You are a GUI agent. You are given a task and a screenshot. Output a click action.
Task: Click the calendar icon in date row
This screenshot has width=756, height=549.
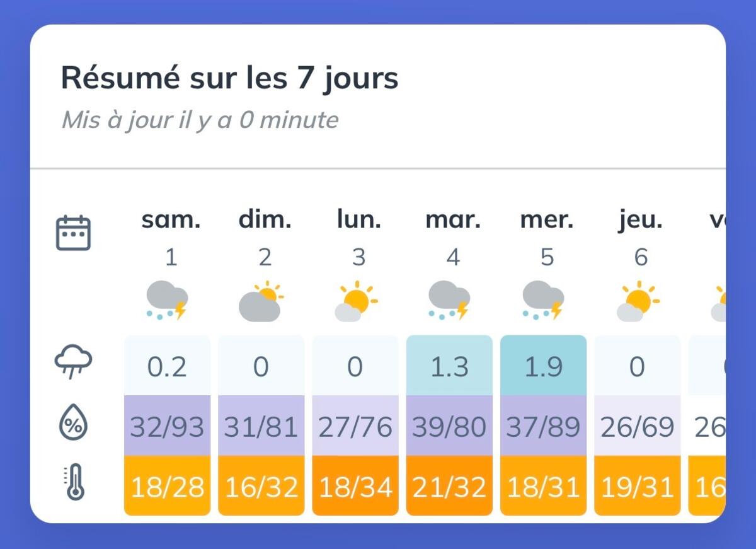click(74, 233)
